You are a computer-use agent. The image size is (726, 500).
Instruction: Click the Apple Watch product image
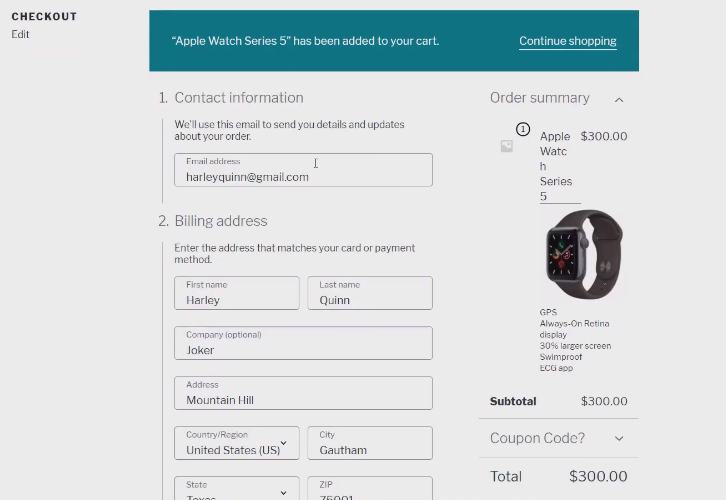click(584, 254)
